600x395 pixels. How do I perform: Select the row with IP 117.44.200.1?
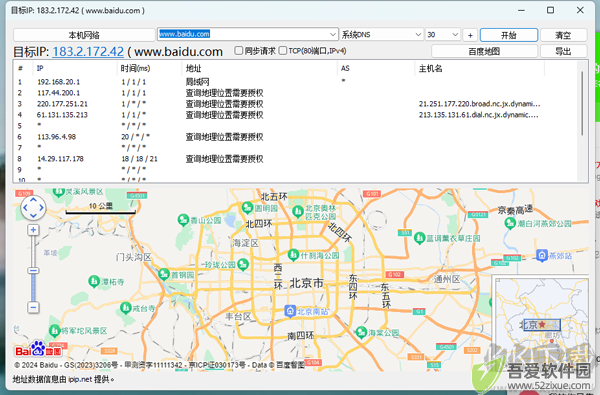[295, 93]
